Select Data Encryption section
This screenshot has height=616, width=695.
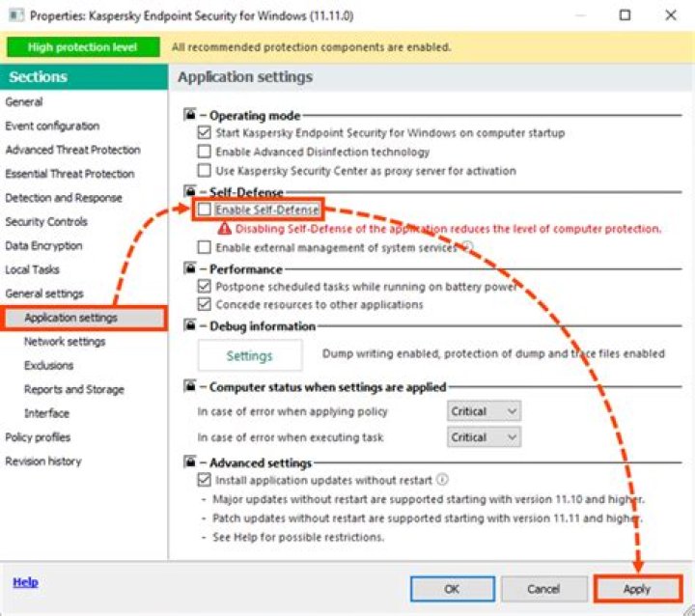[43, 245]
